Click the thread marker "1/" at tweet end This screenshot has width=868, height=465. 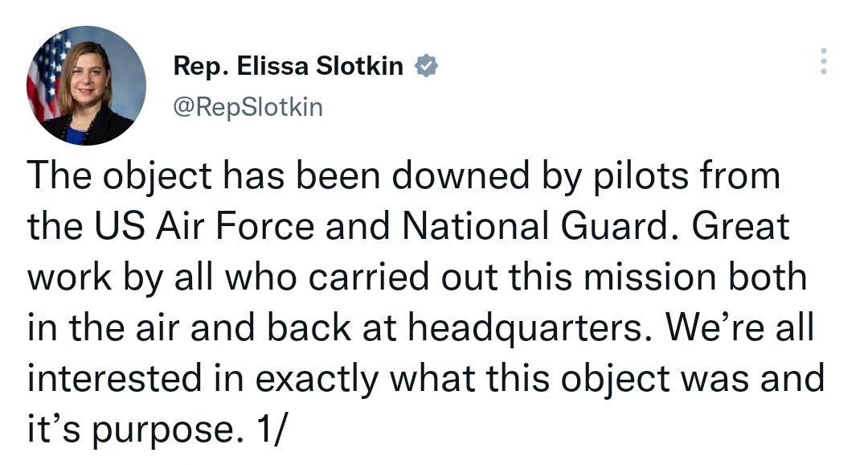click(x=271, y=428)
